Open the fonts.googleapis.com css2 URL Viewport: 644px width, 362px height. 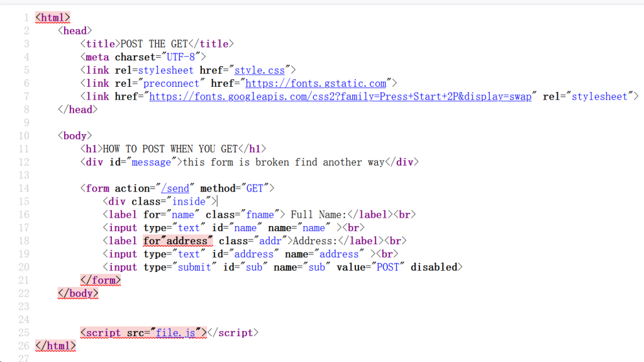[340, 96]
